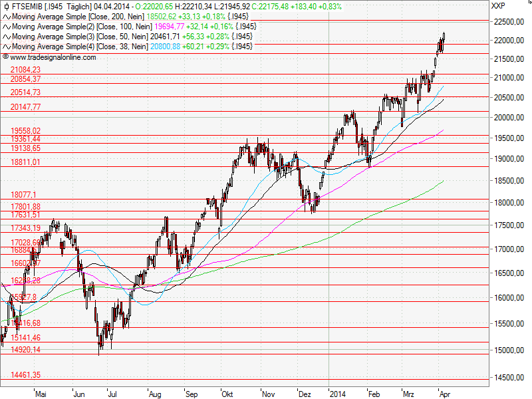This screenshot has height=399, width=532.
Task: Click the FTSEMIB chart symbol icon
Action: [x=6, y=7]
